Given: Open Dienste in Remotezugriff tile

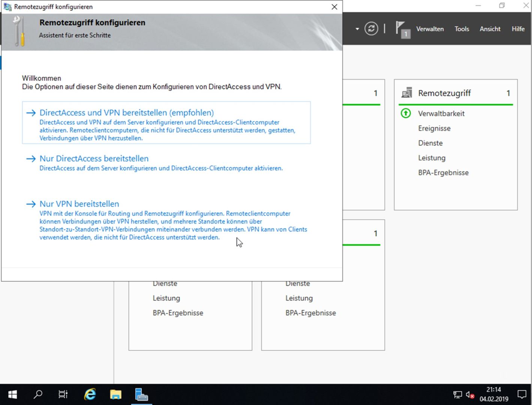Looking at the screenshot, I should coord(430,143).
